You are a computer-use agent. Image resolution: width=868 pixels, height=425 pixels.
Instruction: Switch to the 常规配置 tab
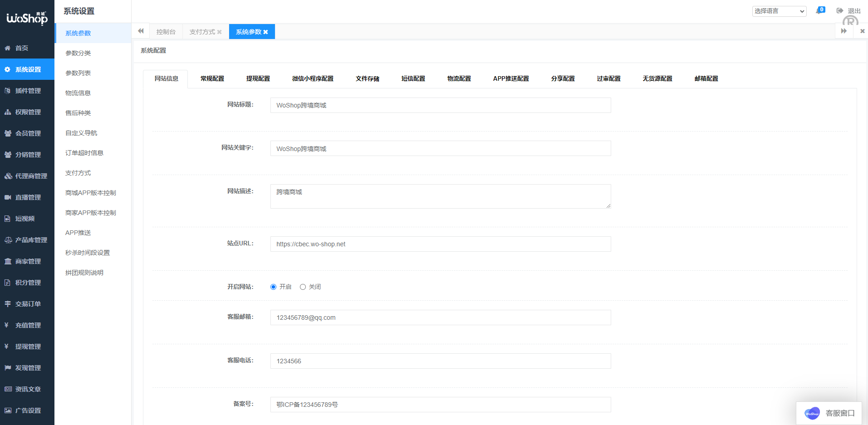[211, 78]
